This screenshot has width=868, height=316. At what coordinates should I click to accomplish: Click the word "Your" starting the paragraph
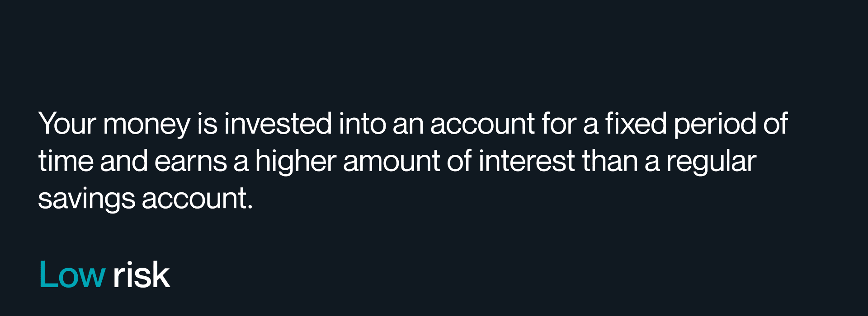pos(67,124)
